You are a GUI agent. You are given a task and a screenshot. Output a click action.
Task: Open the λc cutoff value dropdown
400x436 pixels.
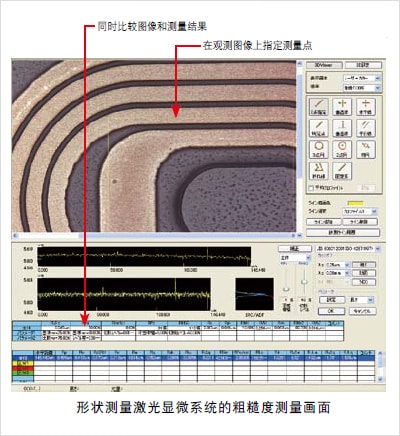pyautogui.click(x=337, y=265)
